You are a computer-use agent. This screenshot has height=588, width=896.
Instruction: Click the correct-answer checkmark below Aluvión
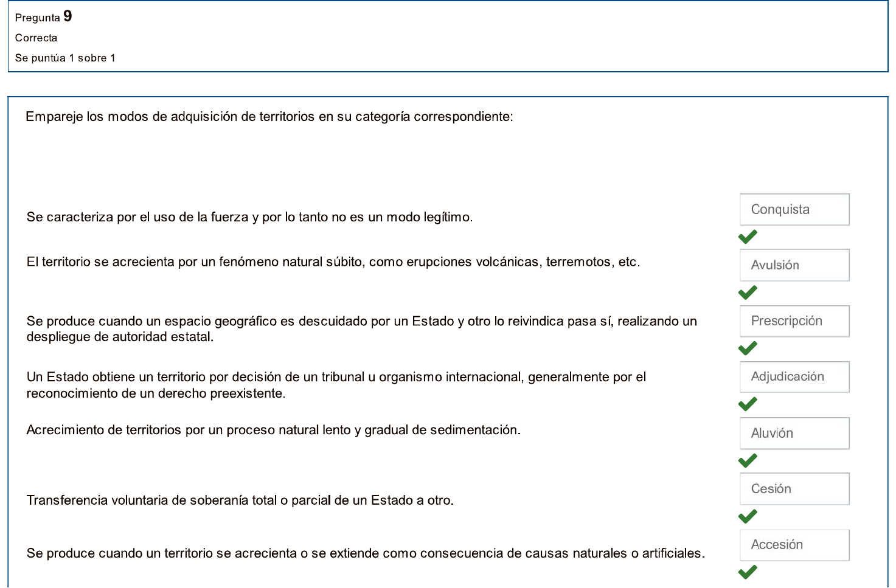[748, 460]
